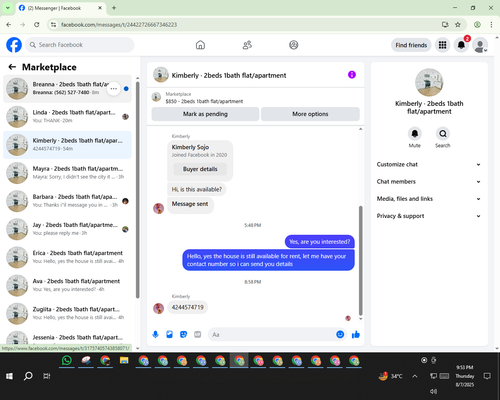Open Task View on the taskbar
500x400 pixels.
(47, 376)
